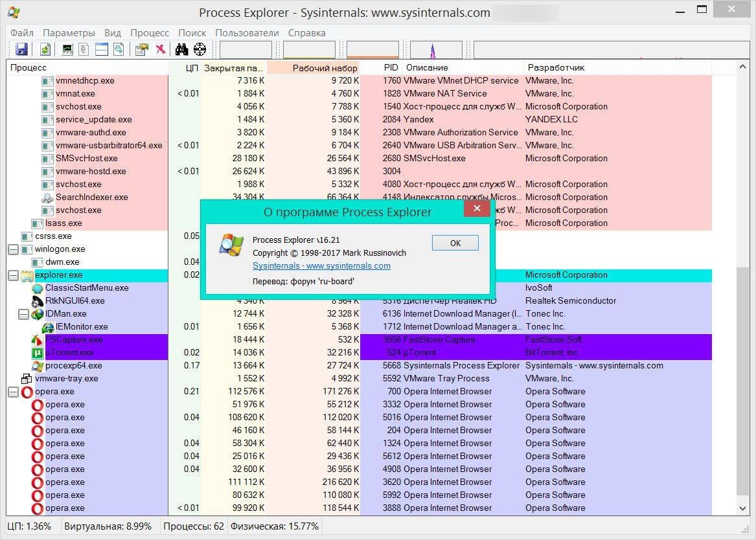Sort by the Разработчик column header
Viewport: 756px width, 540px height.
click(x=618, y=67)
